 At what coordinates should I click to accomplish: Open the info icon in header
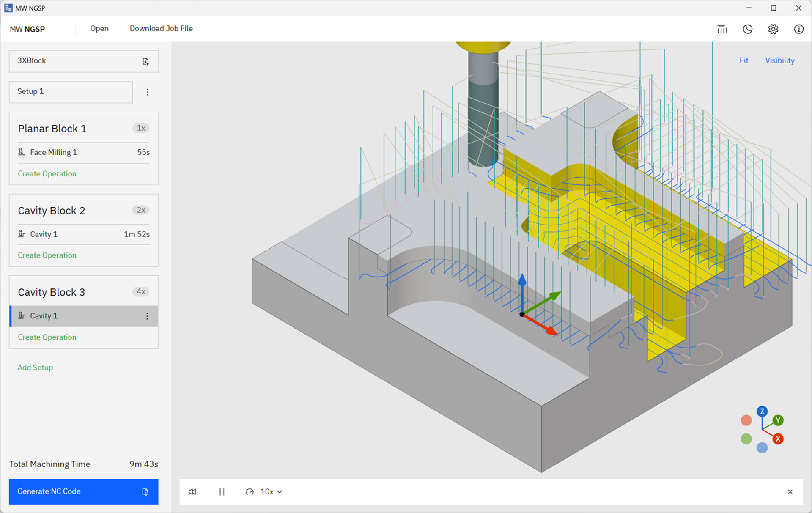pos(798,29)
